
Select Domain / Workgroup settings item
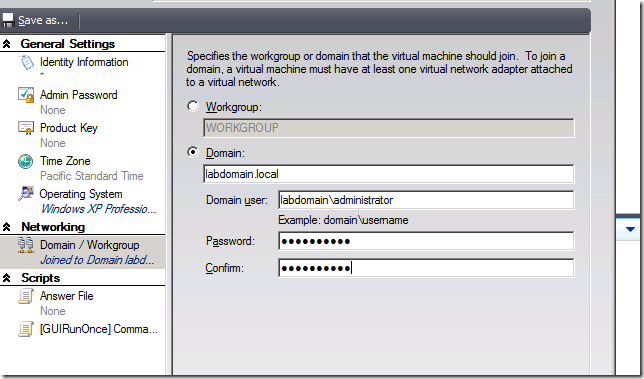(x=82, y=253)
